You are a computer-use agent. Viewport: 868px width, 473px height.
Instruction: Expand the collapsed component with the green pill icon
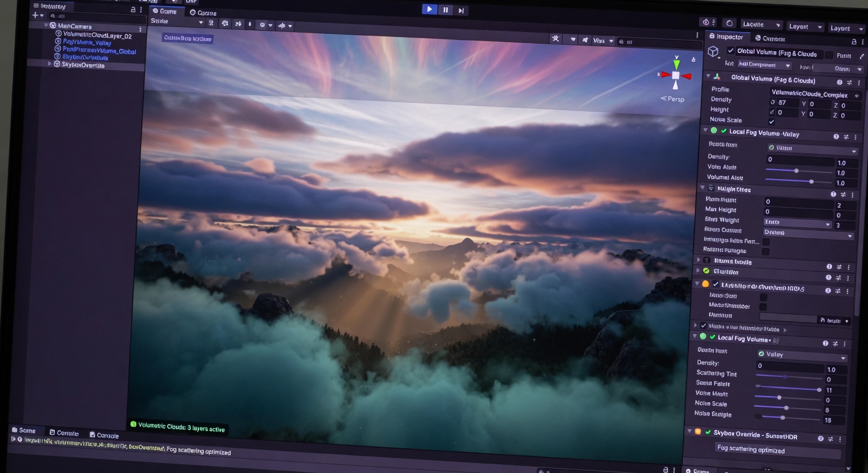pyautogui.click(x=698, y=270)
